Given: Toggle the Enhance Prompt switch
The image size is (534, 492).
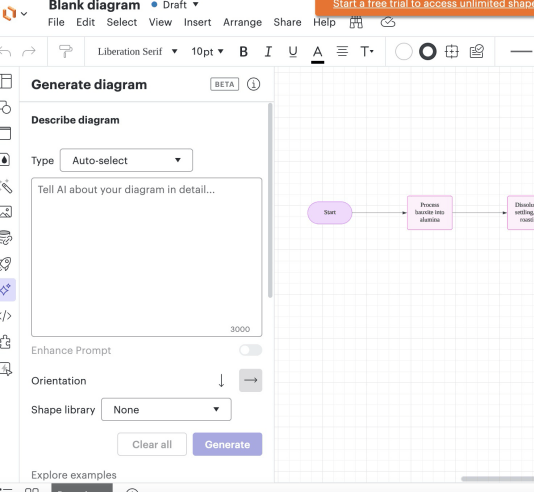Looking at the screenshot, I should (x=250, y=350).
